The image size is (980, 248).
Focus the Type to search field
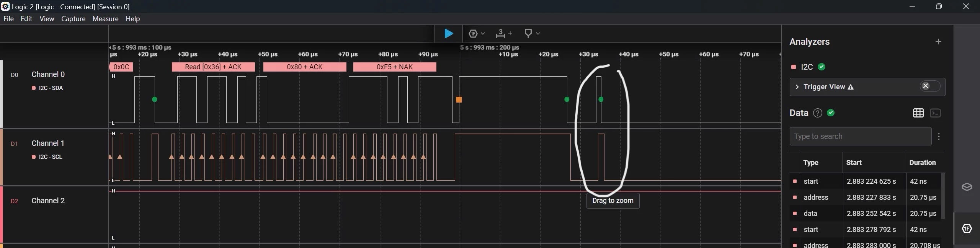860,136
